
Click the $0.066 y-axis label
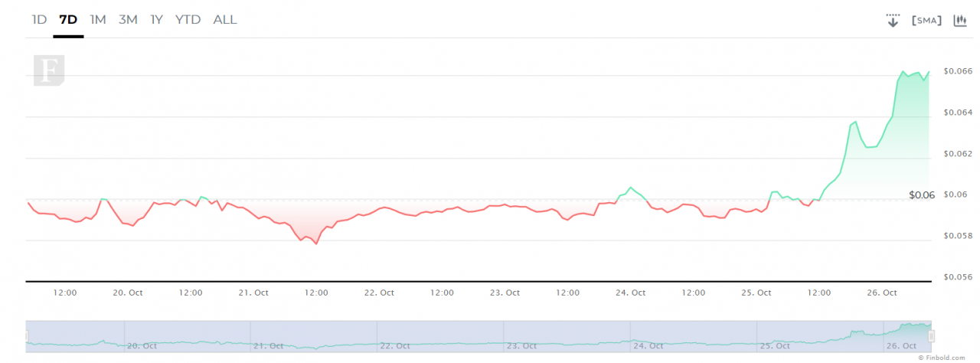(x=958, y=71)
